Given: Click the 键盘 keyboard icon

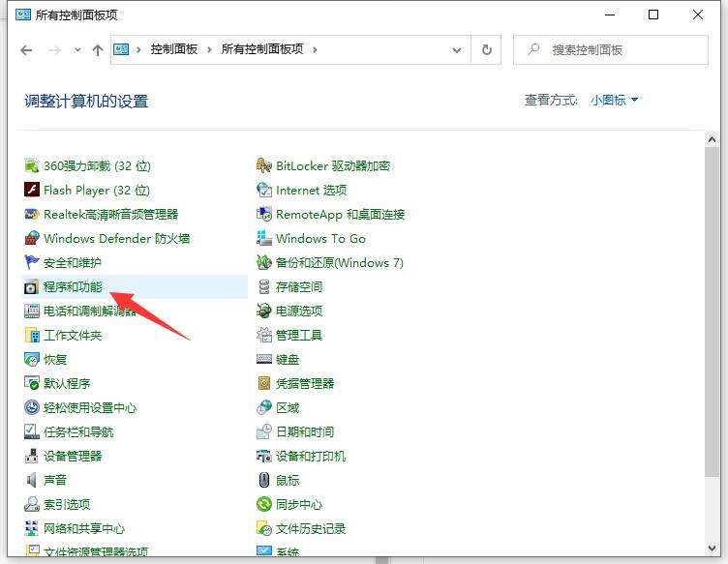Looking at the screenshot, I should 263,359.
